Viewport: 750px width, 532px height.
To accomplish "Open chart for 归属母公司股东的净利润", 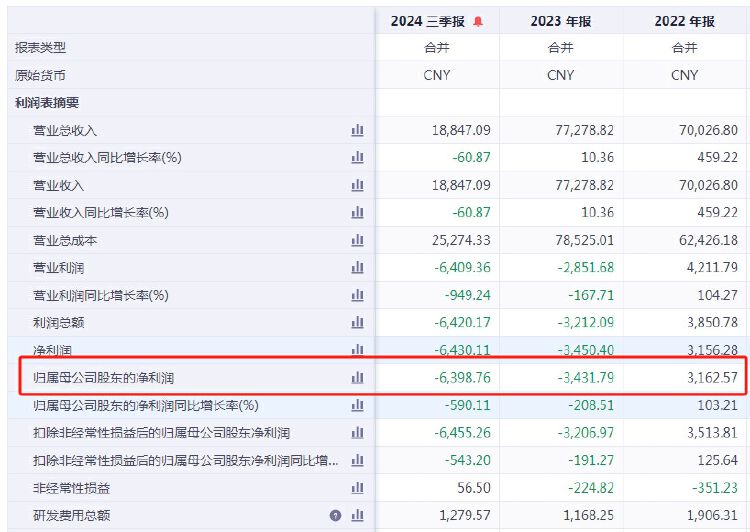I will (x=357, y=378).
